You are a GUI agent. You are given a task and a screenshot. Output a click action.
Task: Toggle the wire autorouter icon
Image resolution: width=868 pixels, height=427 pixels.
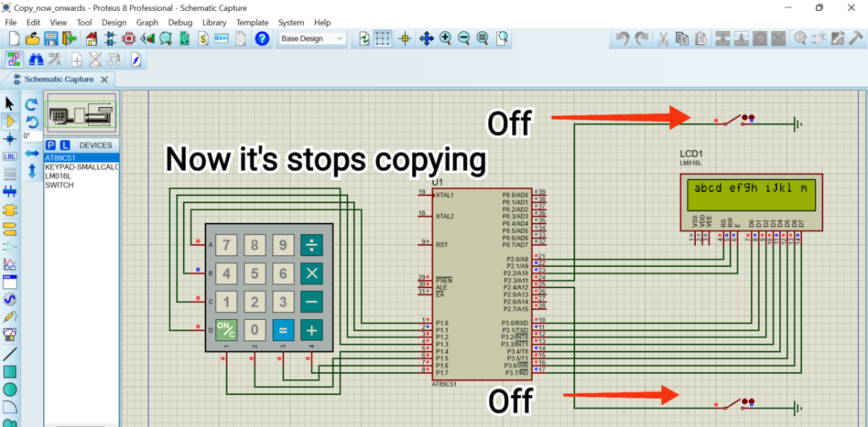tap(14, 60)
